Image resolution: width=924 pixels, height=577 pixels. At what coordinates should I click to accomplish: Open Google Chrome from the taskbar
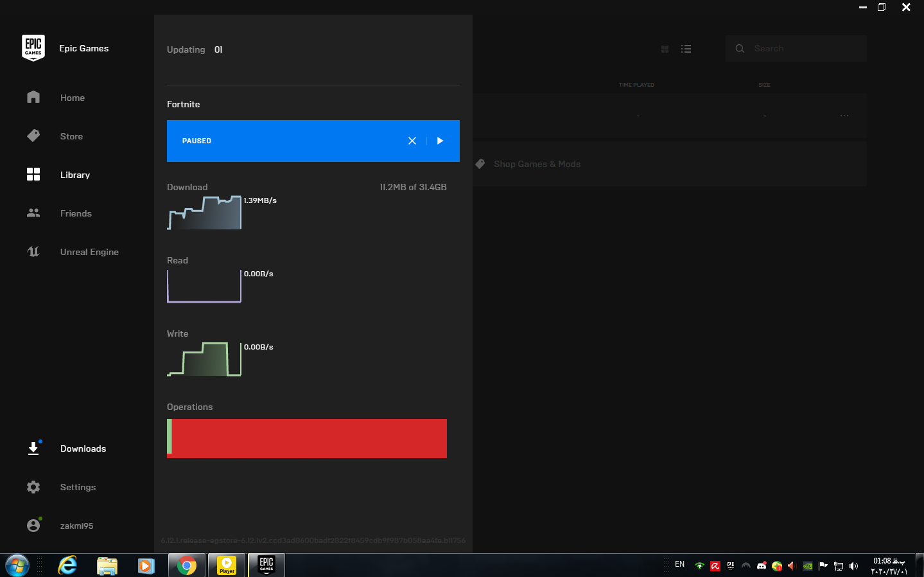[x=187, y=565]
